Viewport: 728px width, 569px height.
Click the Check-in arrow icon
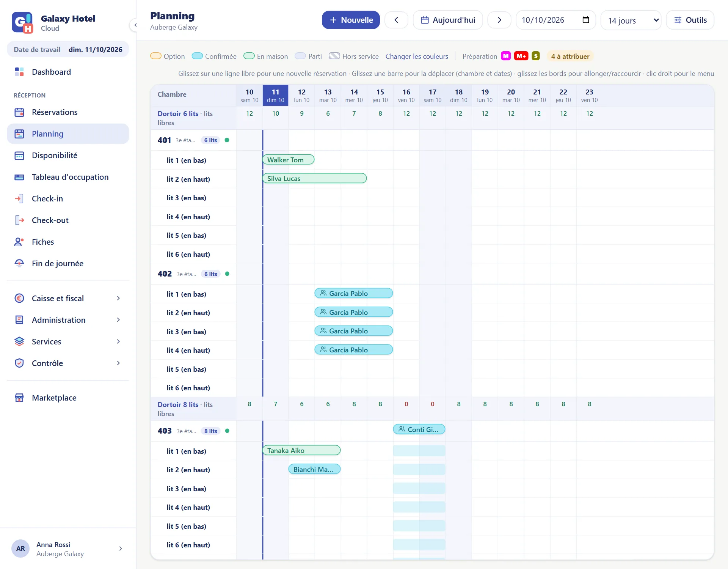19,199
